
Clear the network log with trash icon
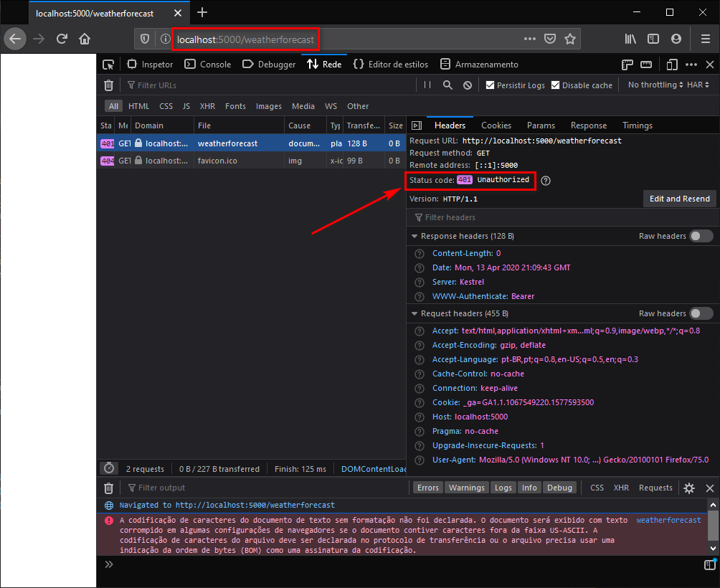pos(109,85)
